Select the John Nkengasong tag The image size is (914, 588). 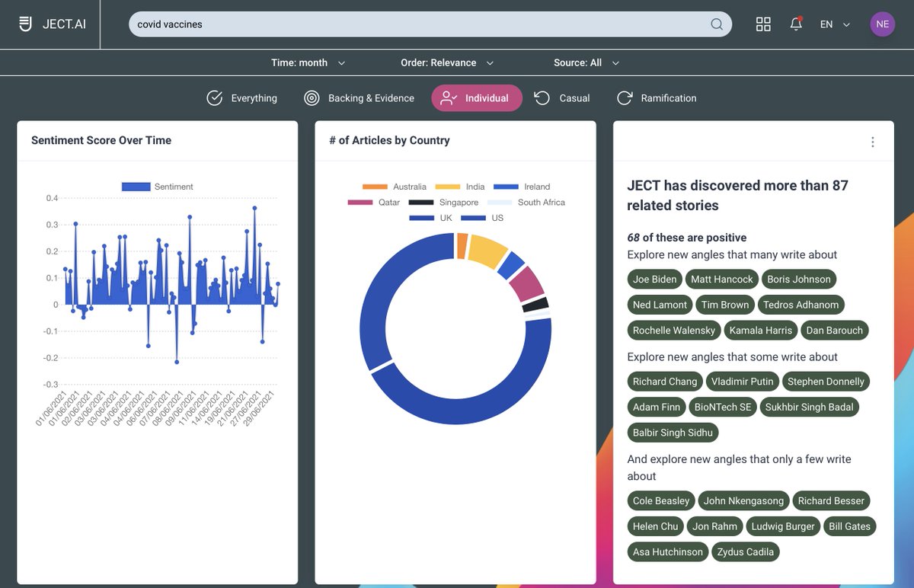click(x=743, y=501)
